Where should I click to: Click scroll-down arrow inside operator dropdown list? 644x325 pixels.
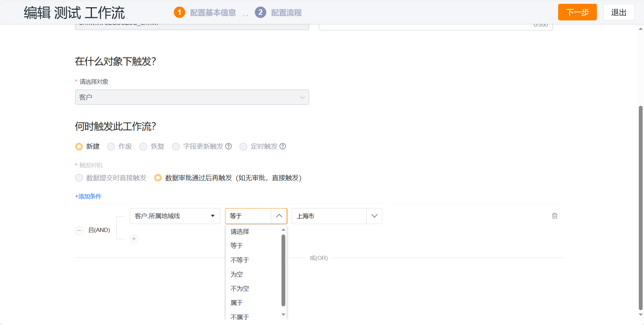tap(283, 315)
